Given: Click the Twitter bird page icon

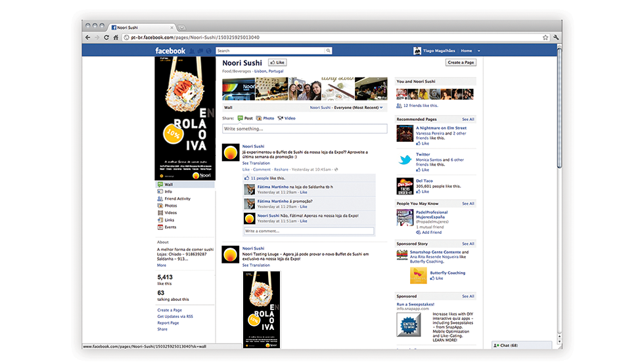Looking at the screenshot, I should 405,160.
